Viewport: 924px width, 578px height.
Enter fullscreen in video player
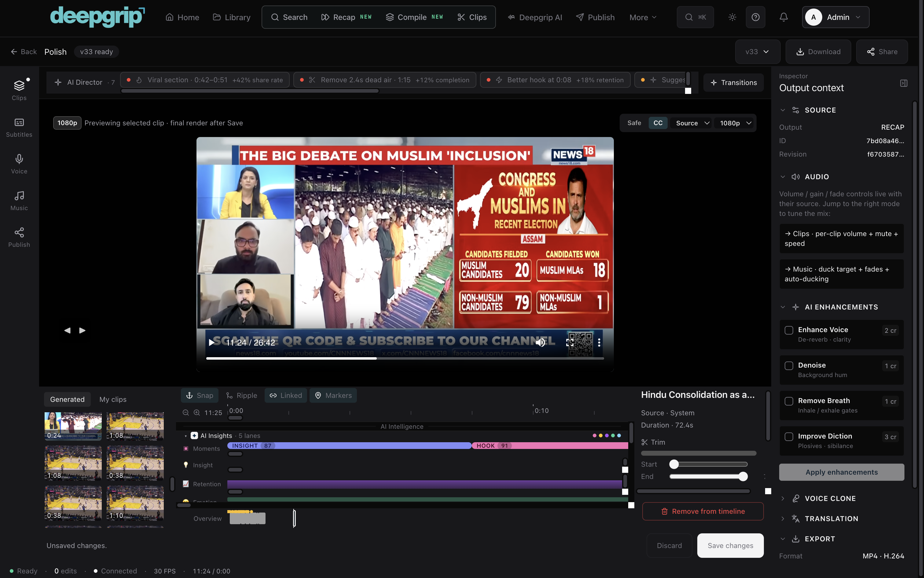click(570, 343)
